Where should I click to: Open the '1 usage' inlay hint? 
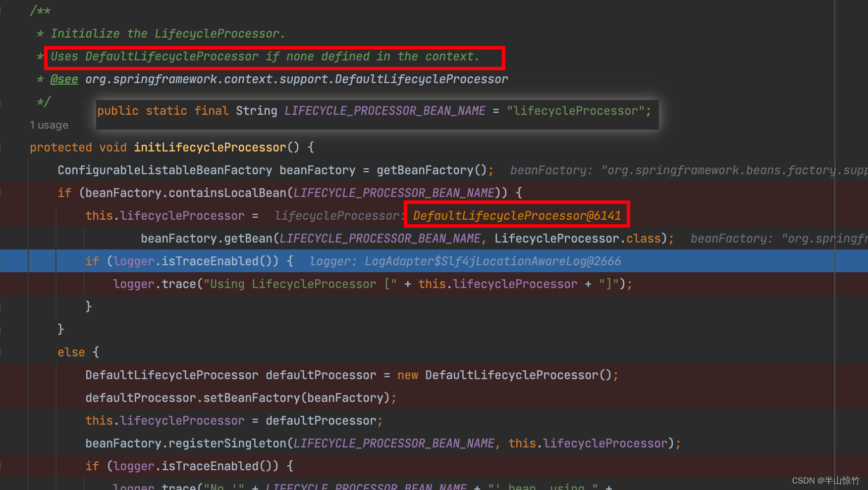pos(49,125)
